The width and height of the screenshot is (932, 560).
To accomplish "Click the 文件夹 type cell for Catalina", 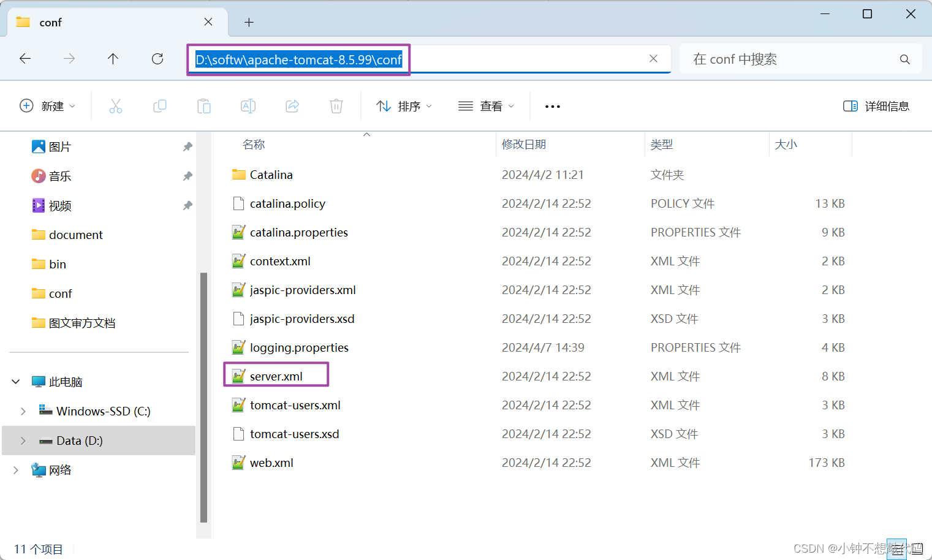I will pyautogui.click(x=667, y=175).
